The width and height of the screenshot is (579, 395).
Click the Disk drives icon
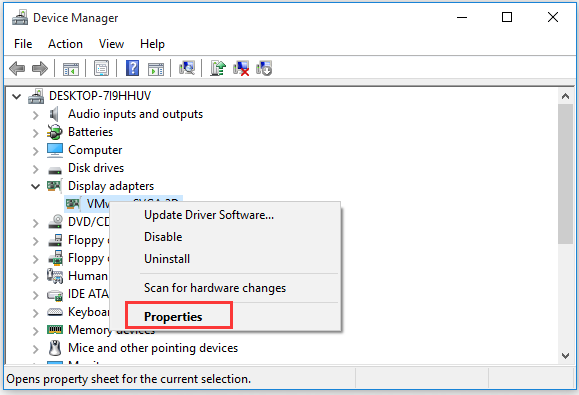(x=55, y=170)
